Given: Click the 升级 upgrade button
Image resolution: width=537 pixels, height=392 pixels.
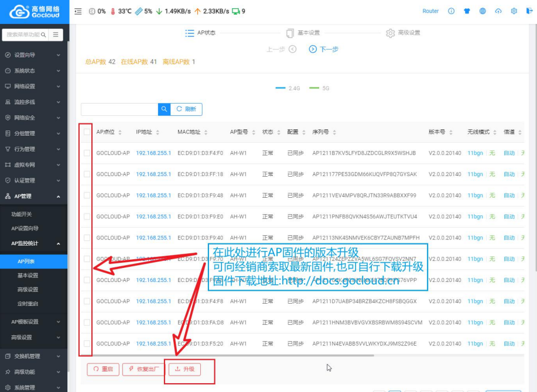Looking at the screenshot, I should click(184, 369).
